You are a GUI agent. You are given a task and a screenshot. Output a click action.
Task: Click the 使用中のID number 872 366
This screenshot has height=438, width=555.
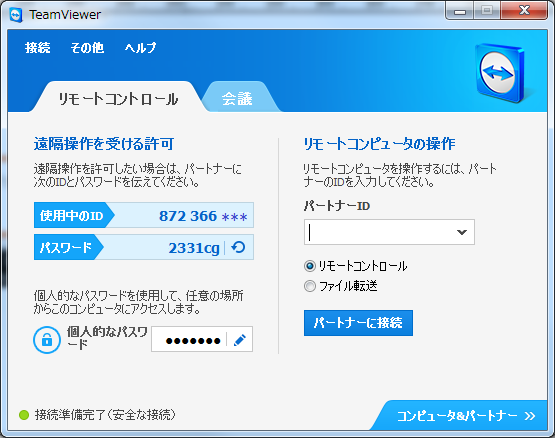(x=188, y=216)
